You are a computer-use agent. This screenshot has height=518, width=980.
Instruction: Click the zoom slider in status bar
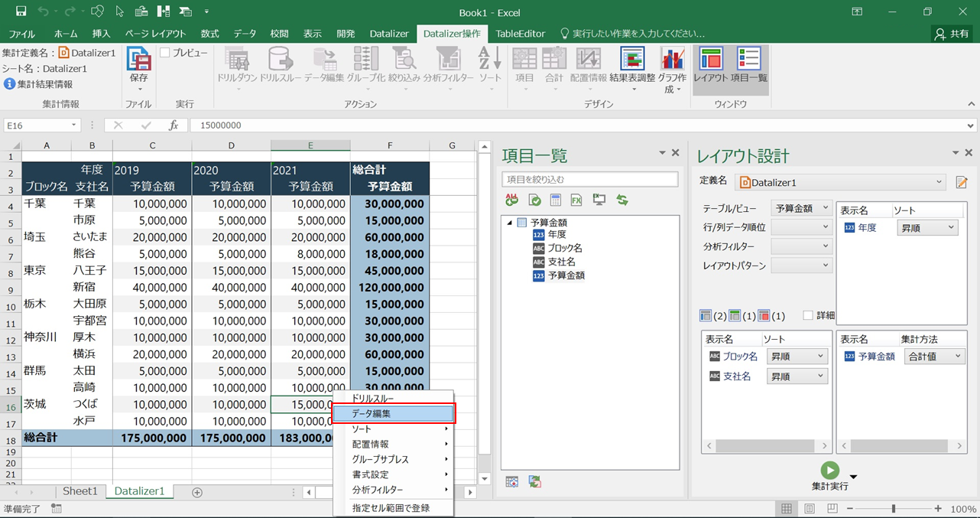[x=894, y=509]
